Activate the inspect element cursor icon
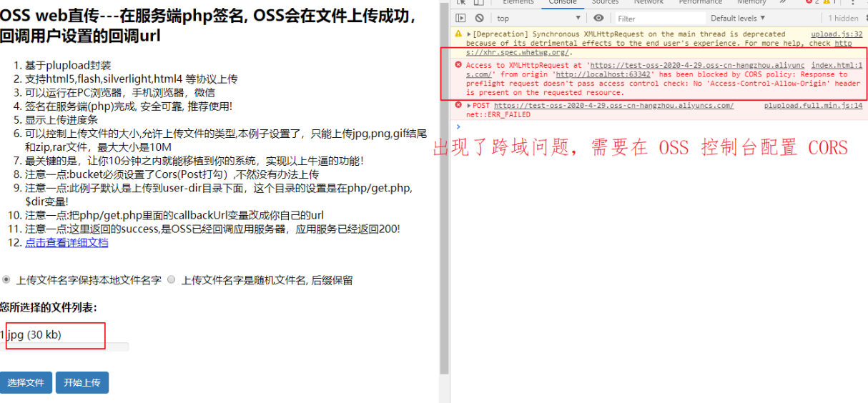This screenshot has height=403, width=868. (x=461, y=2)
